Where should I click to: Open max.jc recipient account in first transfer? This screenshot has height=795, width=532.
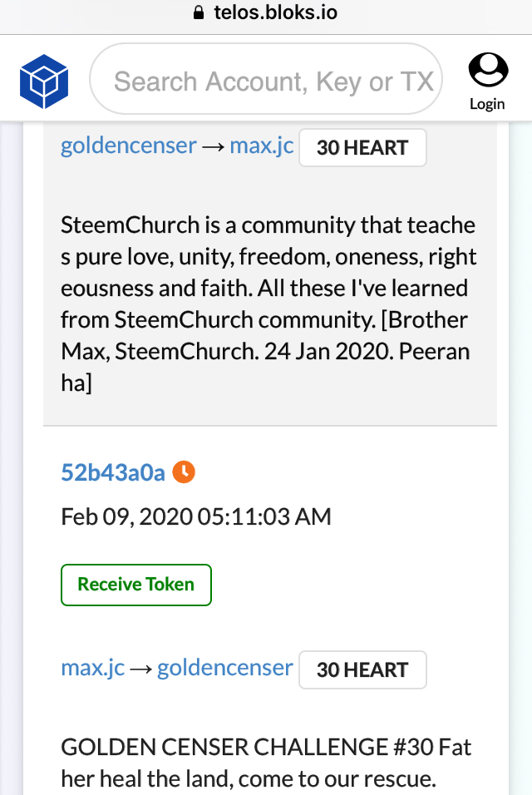tap(262, 146)
